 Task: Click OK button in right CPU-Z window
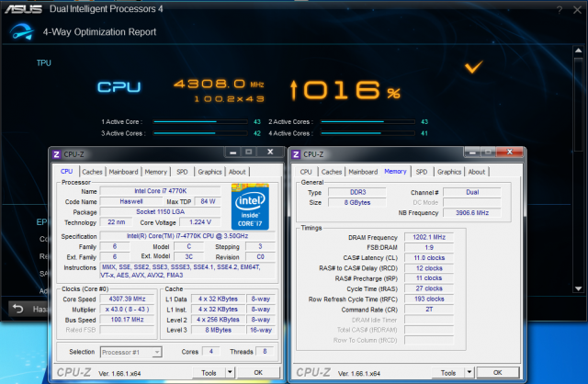[x=498, y=373]
